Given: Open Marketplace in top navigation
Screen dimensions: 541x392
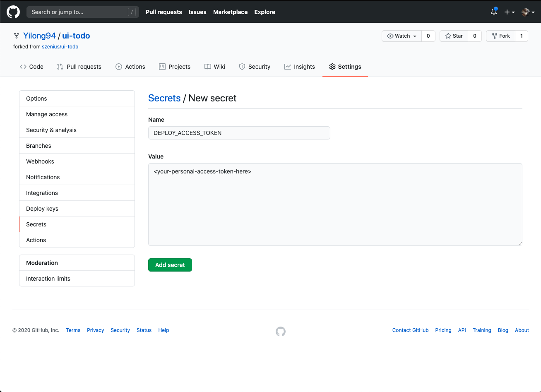Looking at the screenshot, I should 231,12.
